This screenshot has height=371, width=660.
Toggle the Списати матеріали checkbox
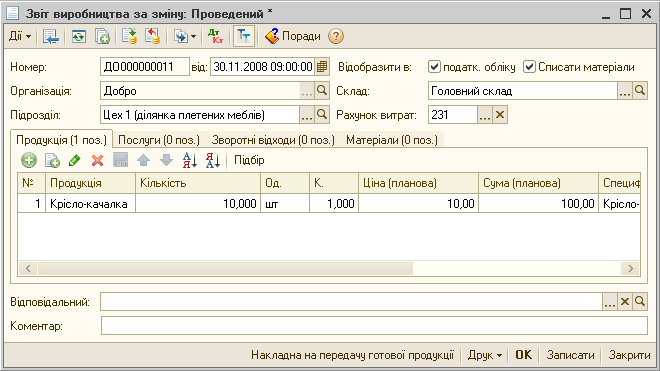click(x=529, y=67)
